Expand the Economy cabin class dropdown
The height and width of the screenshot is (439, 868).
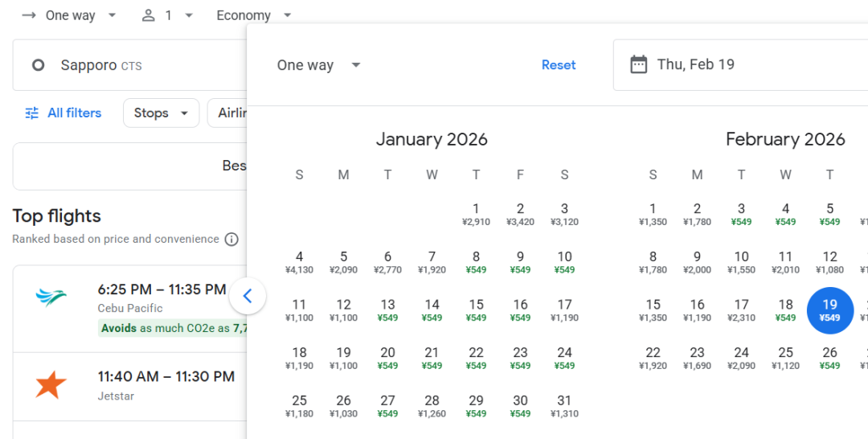point(253,15)
